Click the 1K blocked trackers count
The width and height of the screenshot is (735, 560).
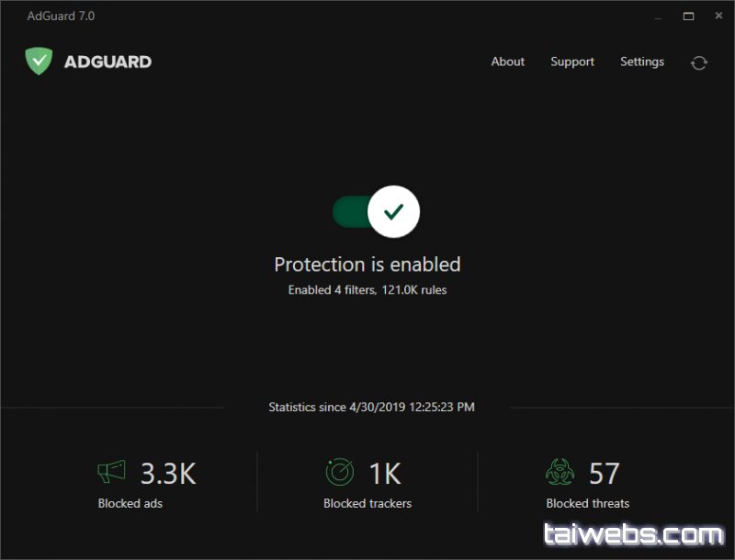click(x=385, y=474)
